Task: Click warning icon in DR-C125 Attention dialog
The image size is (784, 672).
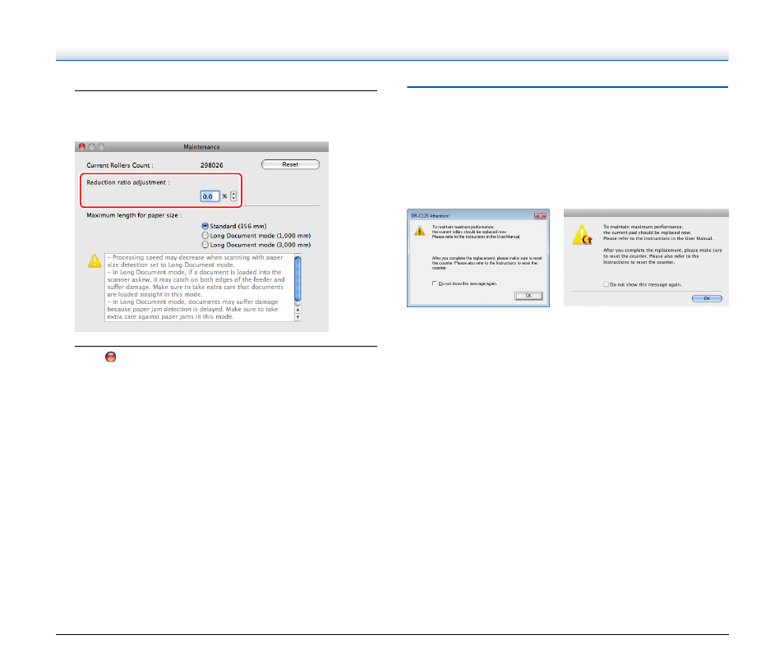Action: point(419,231)
